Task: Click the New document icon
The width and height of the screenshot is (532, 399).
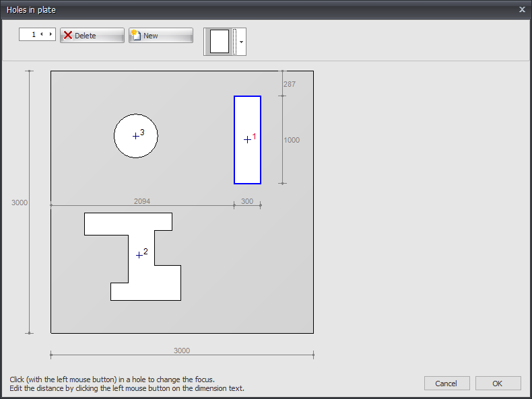Action: (x=136, y=35)
